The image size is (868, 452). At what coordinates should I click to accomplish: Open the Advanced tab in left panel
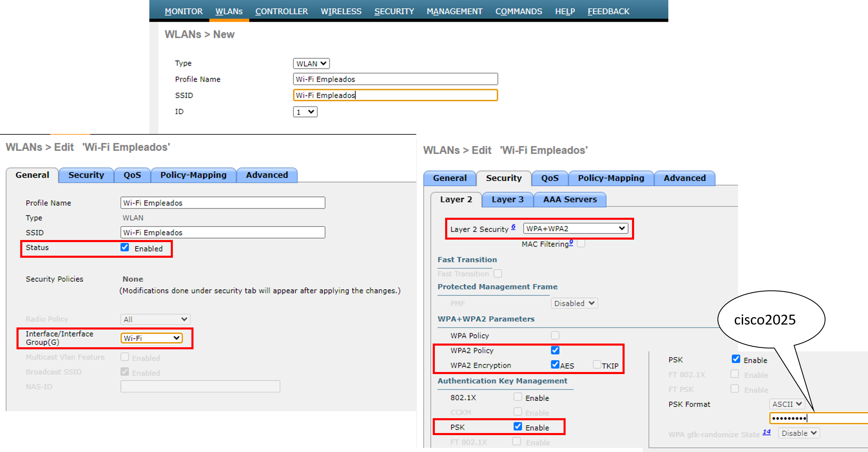click(x=267, y=175)
